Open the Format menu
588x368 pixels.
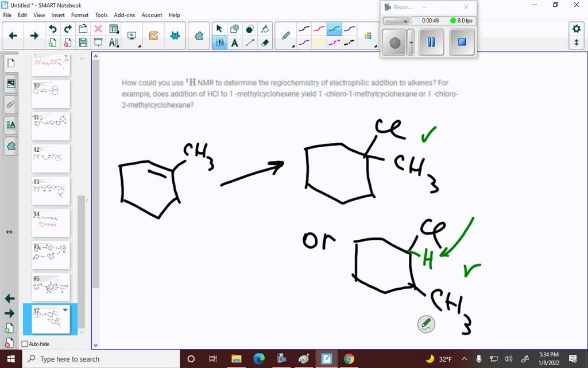[x=80, y=15]
